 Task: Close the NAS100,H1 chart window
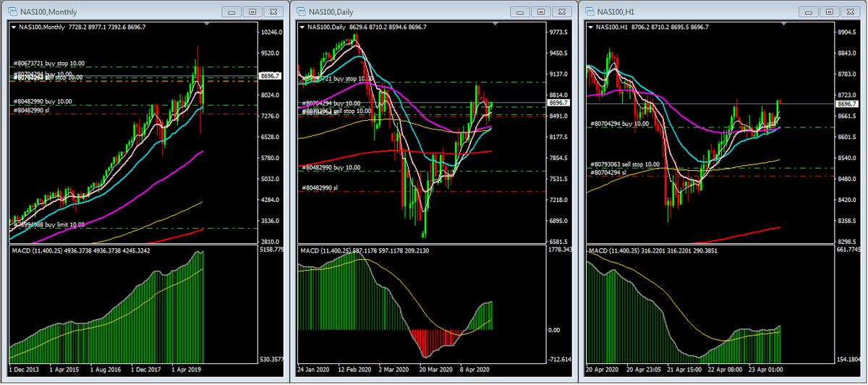(851, 12)
